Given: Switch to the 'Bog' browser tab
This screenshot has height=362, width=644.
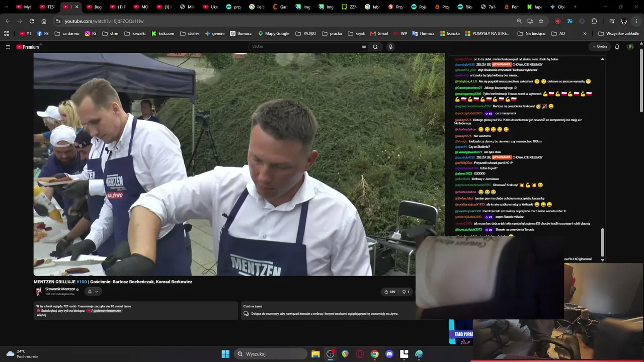Looking at the screenshot, I should (94, 7).
